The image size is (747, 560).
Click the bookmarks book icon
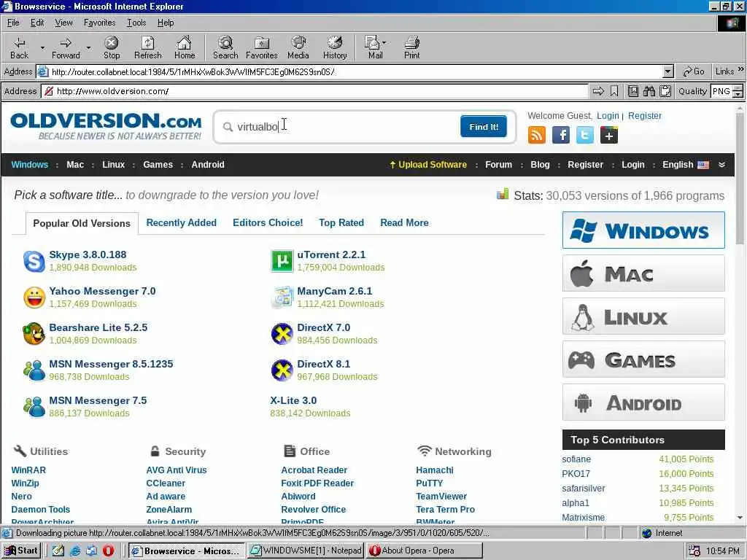coord(633,91)
